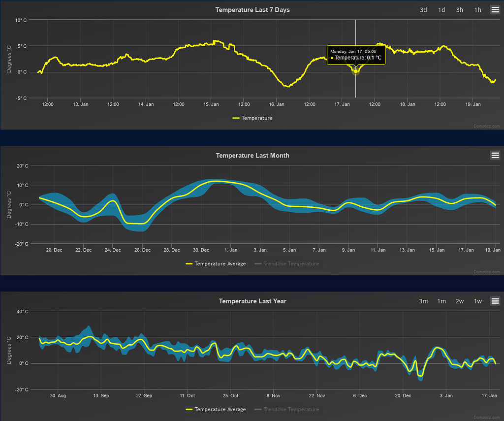504x421 pixels.
Task: Switch the year chart to 3m range
Action: coord(424,301)
